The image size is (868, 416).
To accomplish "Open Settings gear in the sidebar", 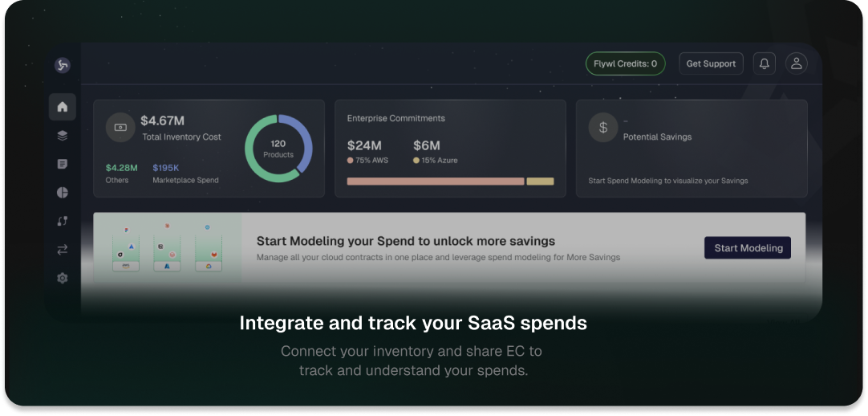I will tap(63, 278).
